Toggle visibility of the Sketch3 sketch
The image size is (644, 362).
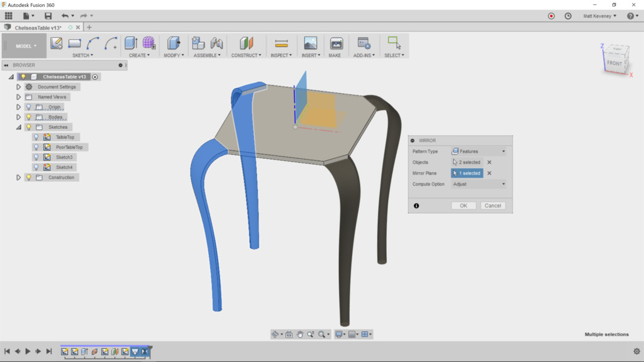coord(36,156)
